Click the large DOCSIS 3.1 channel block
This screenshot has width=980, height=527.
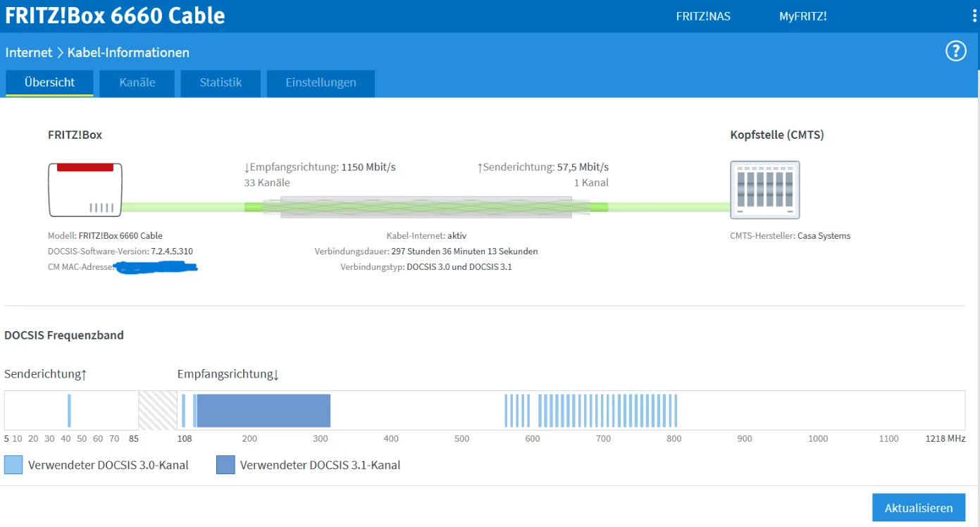click(263, 411)
